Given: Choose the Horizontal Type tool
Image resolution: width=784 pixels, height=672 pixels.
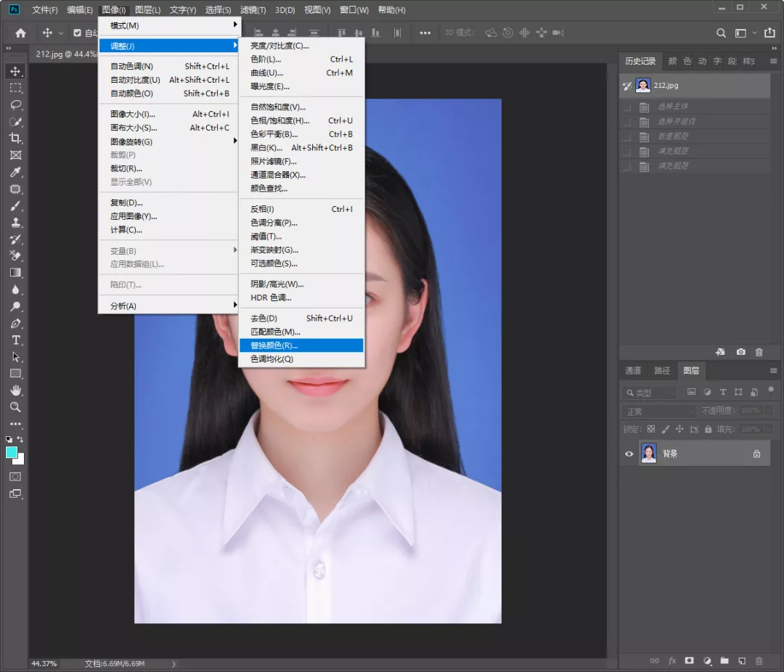Looking at the screenshot, I should coord(15,340).
